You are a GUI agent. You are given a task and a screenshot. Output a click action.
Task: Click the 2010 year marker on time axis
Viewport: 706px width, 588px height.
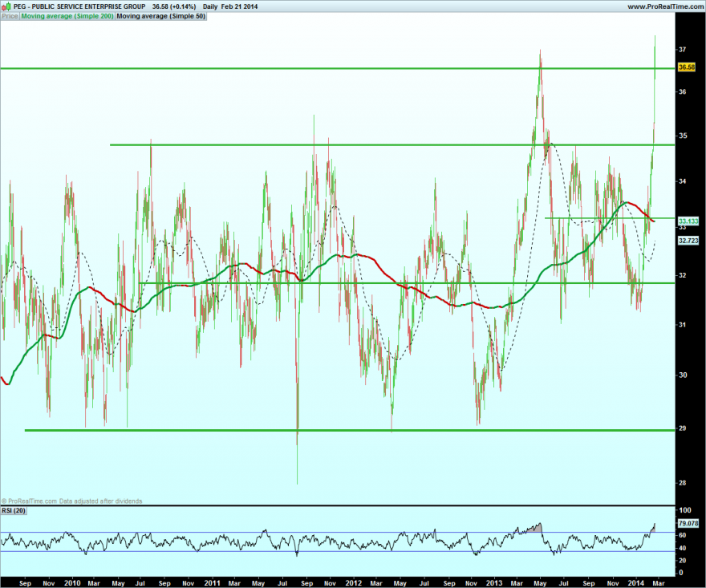pyautogui.click(x=72, y=583)
